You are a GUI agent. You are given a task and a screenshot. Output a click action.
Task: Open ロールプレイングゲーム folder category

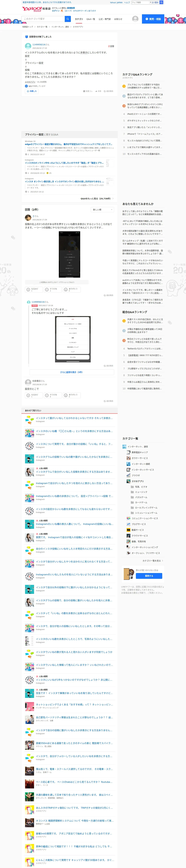click(x=144, y=507)
